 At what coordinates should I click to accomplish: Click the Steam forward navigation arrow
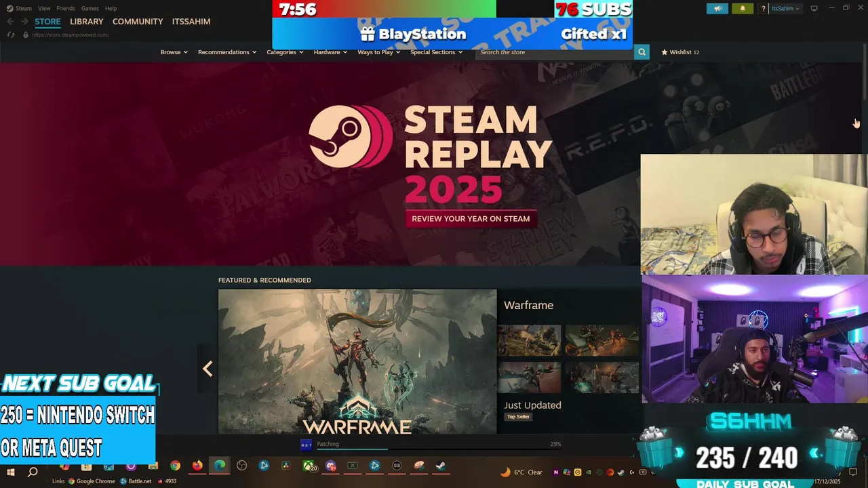24,22
